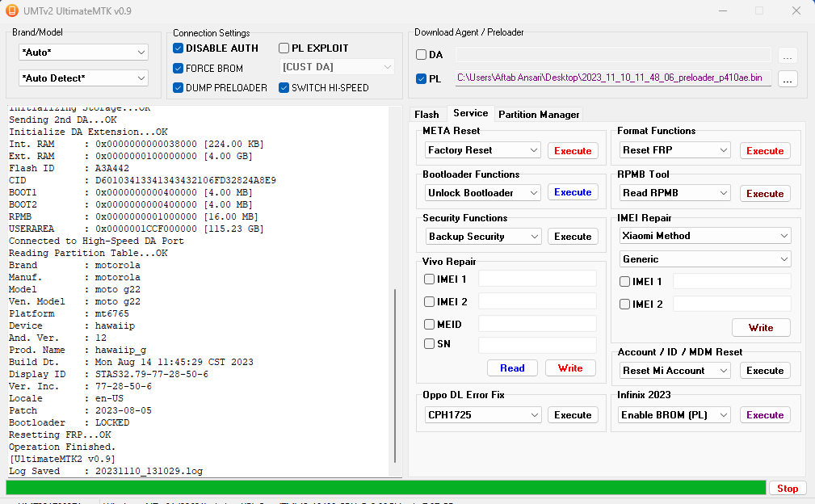
Task: Execute the Oppo DL Error Fix
Action: pos(573,415)
